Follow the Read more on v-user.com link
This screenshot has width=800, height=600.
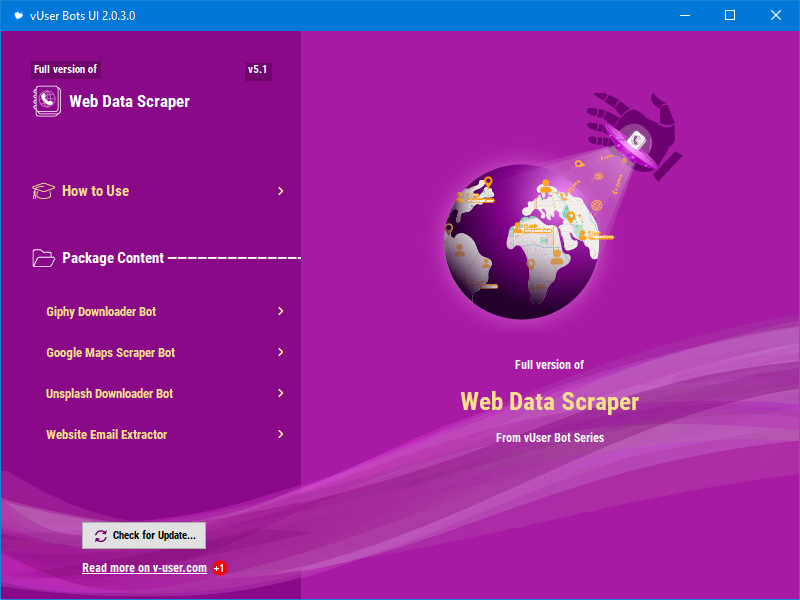144,568
